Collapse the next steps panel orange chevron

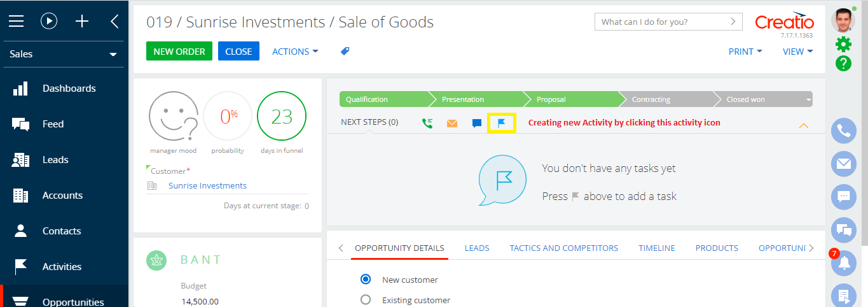[804, 125]
